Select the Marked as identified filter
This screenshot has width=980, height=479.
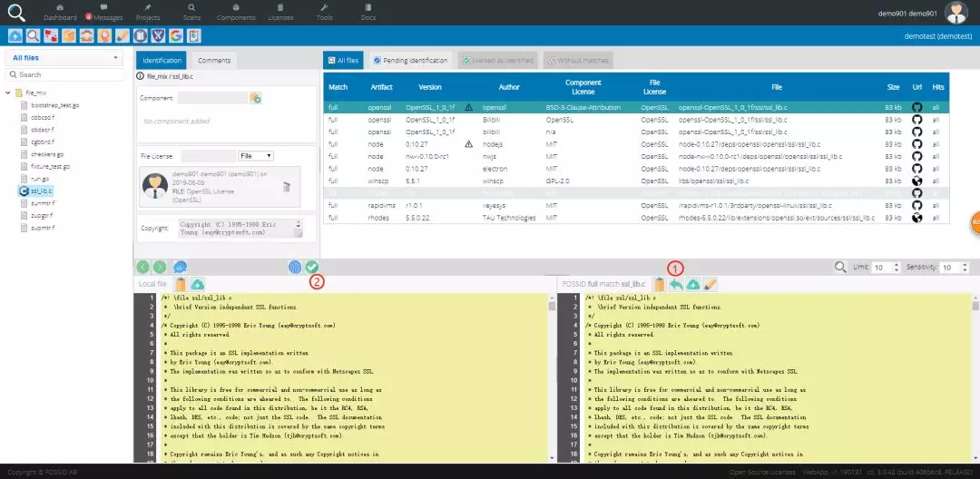point(497,61)
